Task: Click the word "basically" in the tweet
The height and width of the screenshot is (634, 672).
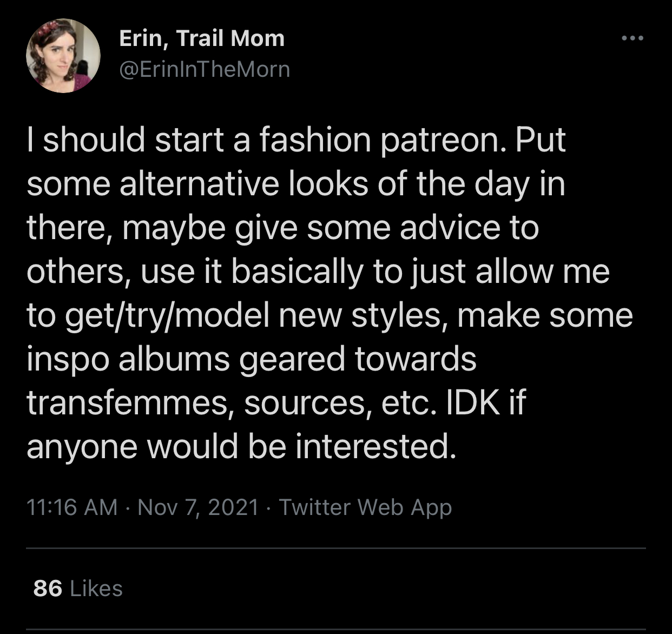Action: click(x=297, y=272)
